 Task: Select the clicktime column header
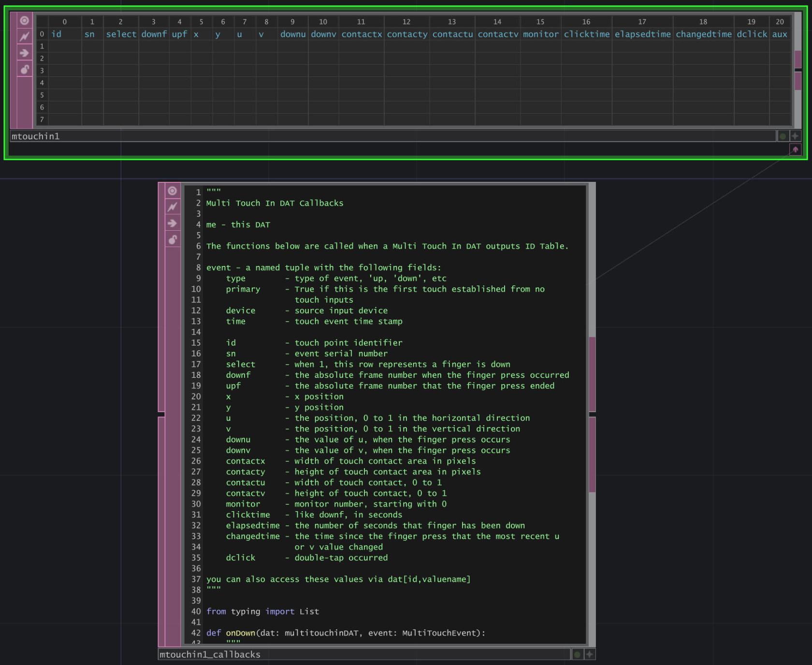pyautogui.click(x=586, y=34)
